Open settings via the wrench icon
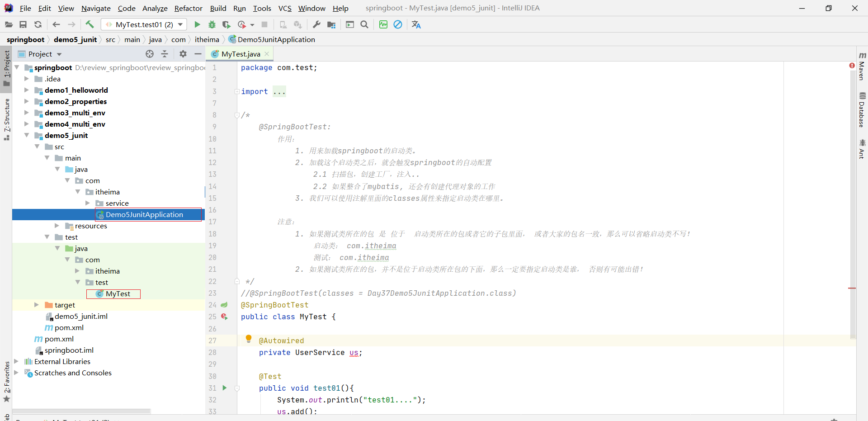The image size is (868, 421). click(x=316, y=24)
